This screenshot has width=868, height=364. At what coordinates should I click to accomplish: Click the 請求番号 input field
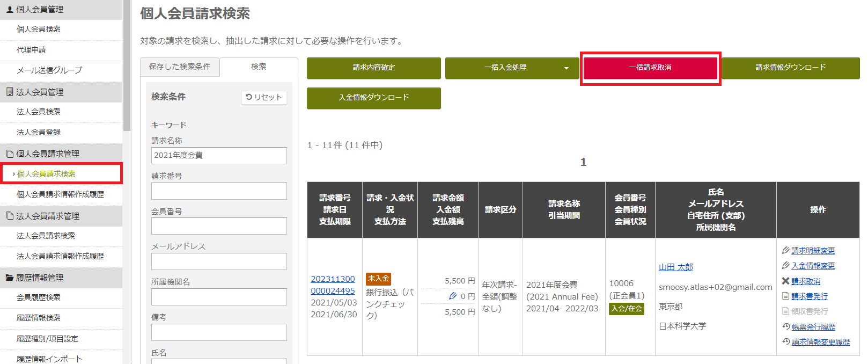click(219, 191)
